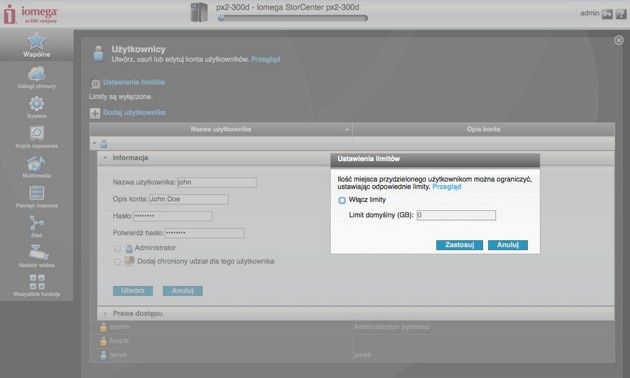This screenshot has height=378, width=630.
Task: Click the Utwórz button
Action: 133,290
